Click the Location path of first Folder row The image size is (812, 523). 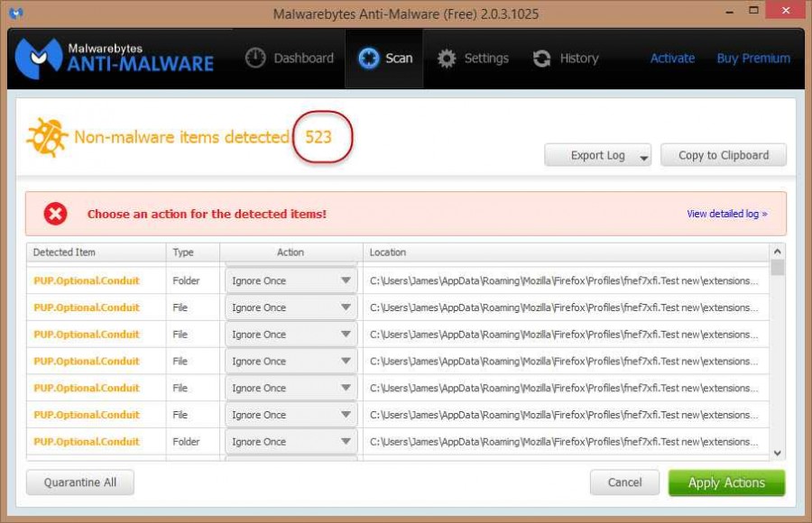(564, 280)
